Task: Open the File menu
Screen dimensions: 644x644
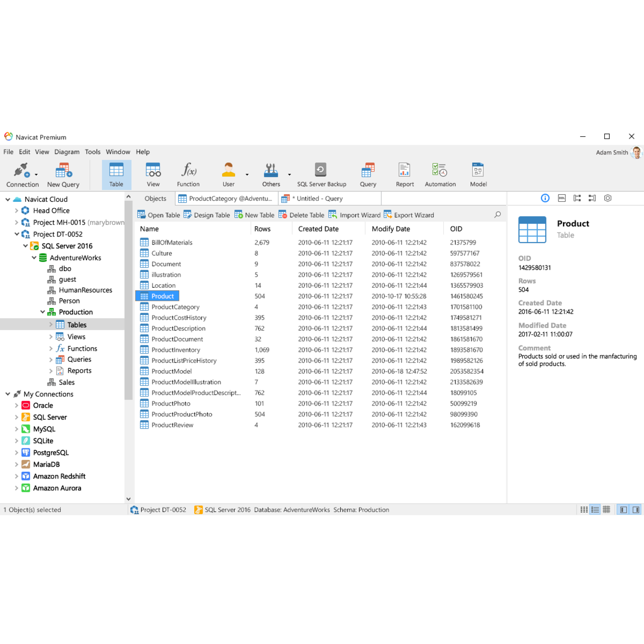Action: (x=9, y=152)
